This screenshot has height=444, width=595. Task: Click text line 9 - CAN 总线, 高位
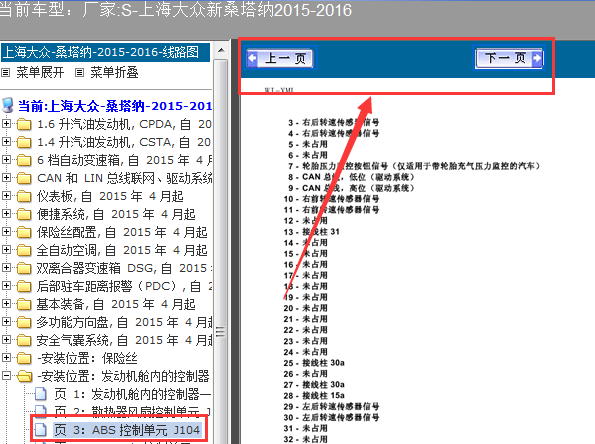(351, 188)
